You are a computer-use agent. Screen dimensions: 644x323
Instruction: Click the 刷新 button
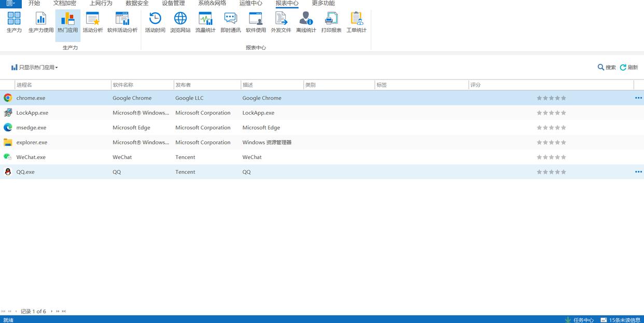pyautogui.click(x=629, y=68)
